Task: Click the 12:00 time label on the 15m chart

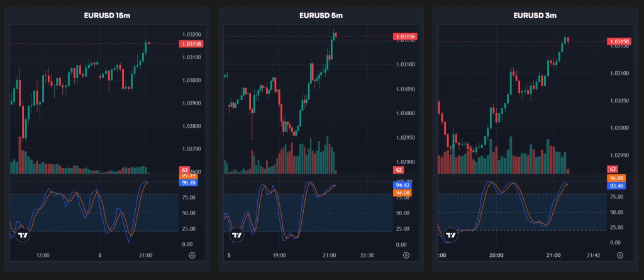Action: click(43, 256)
